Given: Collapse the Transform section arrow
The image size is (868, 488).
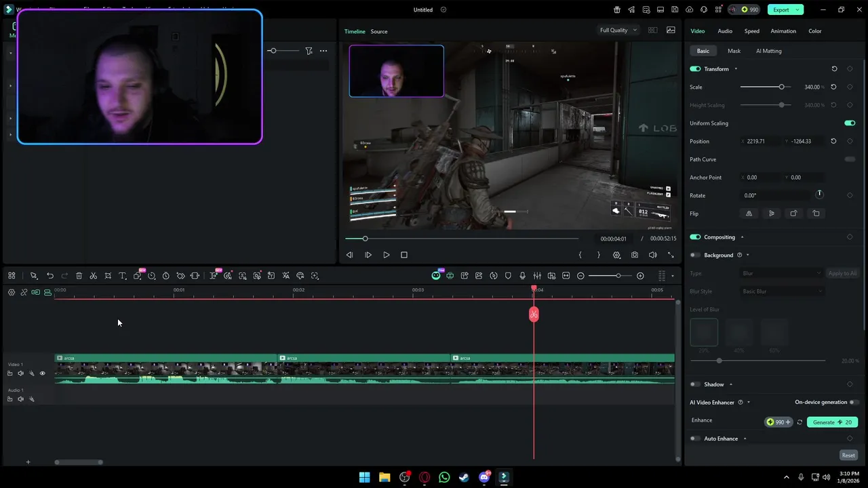Looking at the screenshot, I should pos(736,69).
